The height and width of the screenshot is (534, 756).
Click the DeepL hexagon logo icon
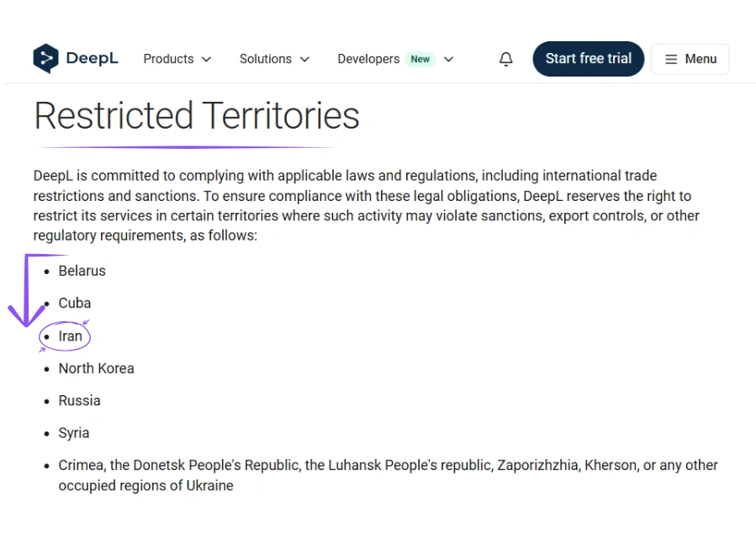pos(45,58)
